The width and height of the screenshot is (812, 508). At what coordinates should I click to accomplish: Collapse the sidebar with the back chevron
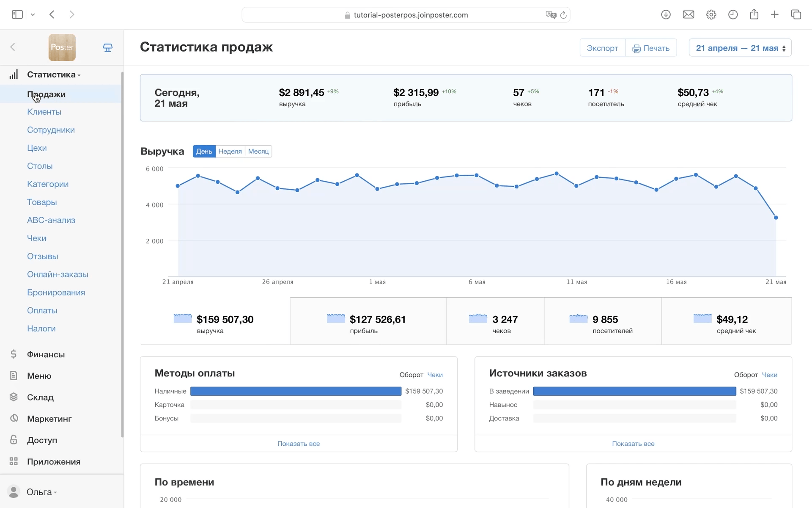pos(13,47)
